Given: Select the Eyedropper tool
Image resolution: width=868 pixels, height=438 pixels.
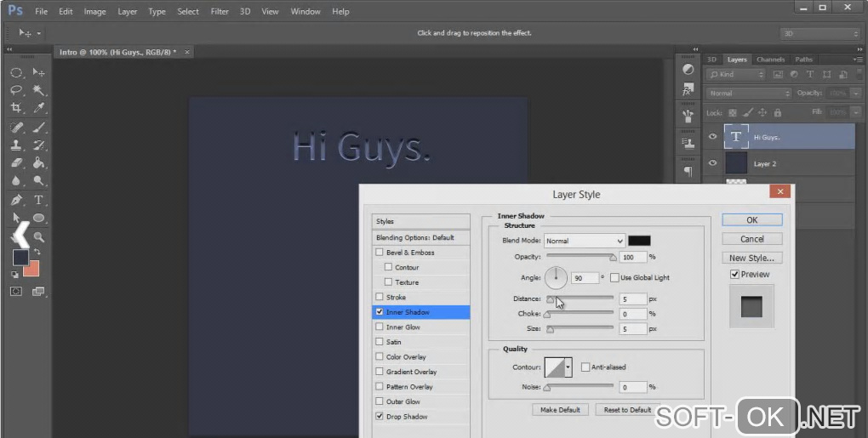Looking at the screenshot, I should (x=38, y=108).
